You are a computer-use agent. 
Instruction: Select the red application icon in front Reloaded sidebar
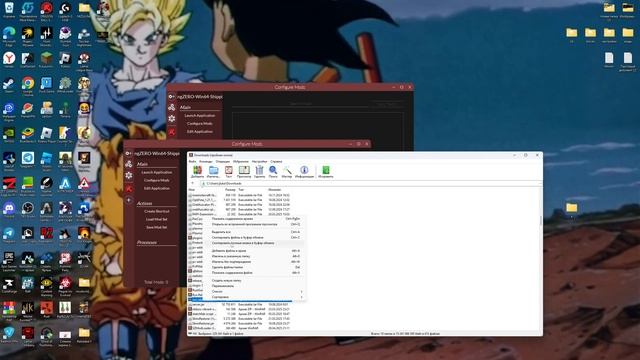point(129,189)
